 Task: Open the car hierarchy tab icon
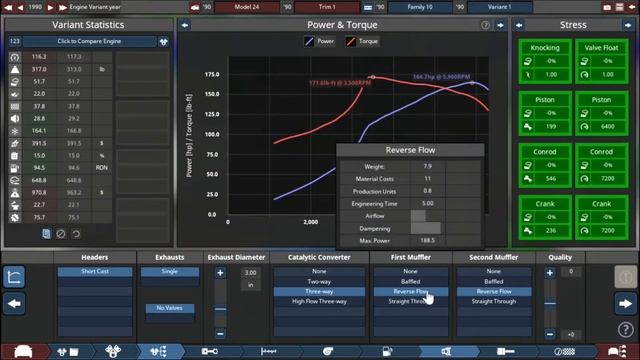coord(617,351)
